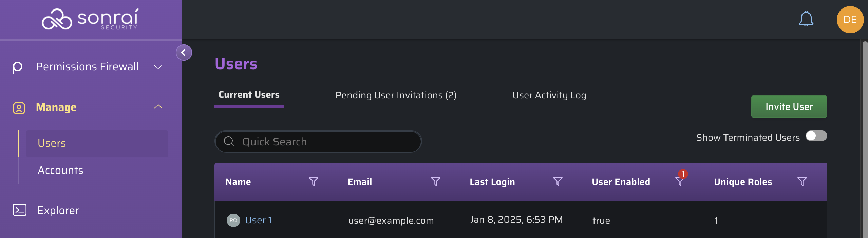Collapse sidebar with the arrow button
The height and width of the screenshot is (238, 868).
coord(184,53)
